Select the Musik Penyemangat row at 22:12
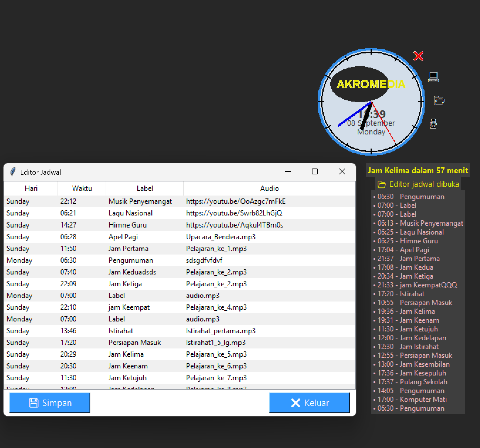Screen dimensions: 480x448 [x=140, y=201]
